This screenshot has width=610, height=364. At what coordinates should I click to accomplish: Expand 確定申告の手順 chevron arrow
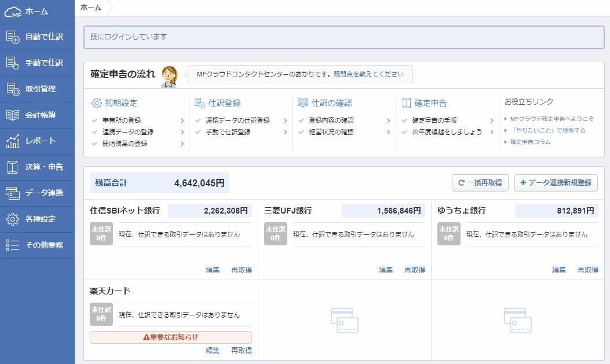coord(491,121)
